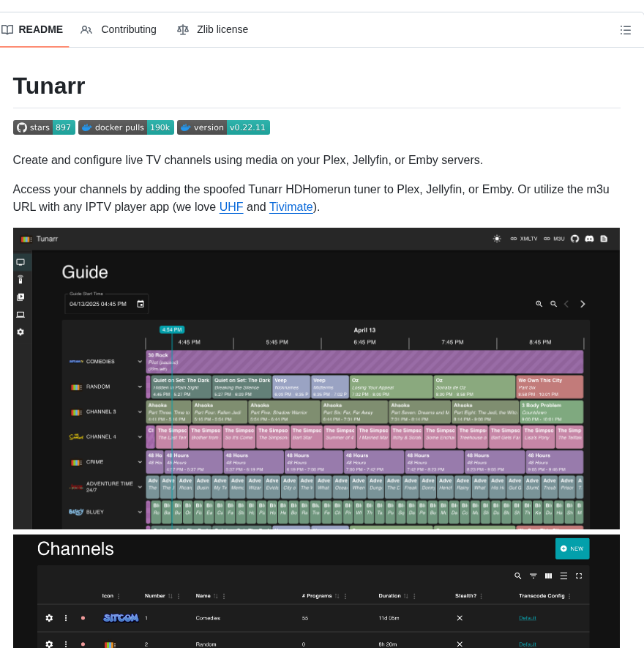Toggle the app theme with the sun icon
Image resolution: width=644 pixels, height=648 pixels.
(x=496, y=238)
